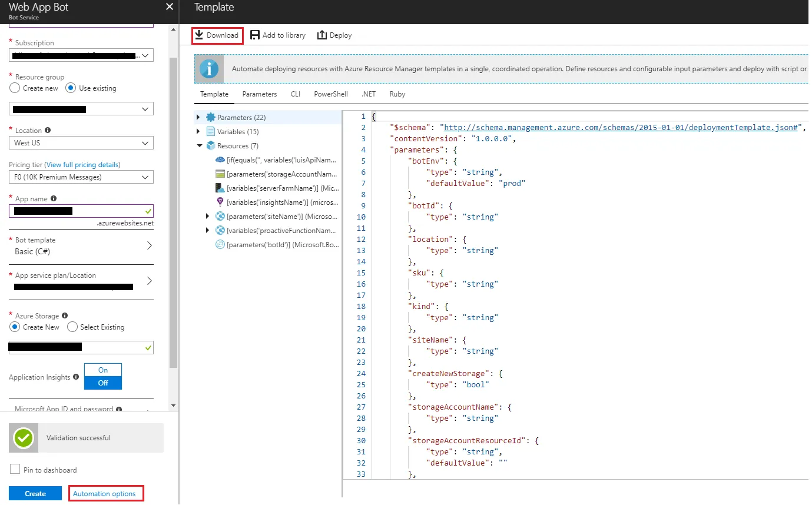This screenshot has width=812, height=505.
Task: Click the "siteName" key in the code
Action: click(x=430, y=340)
